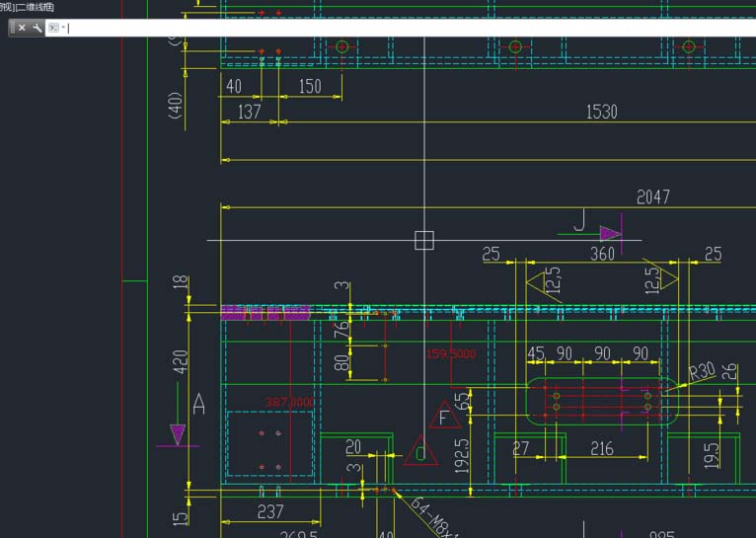Select the 18 vertical dimension text

pyautogui.click(x=180, y=282)
